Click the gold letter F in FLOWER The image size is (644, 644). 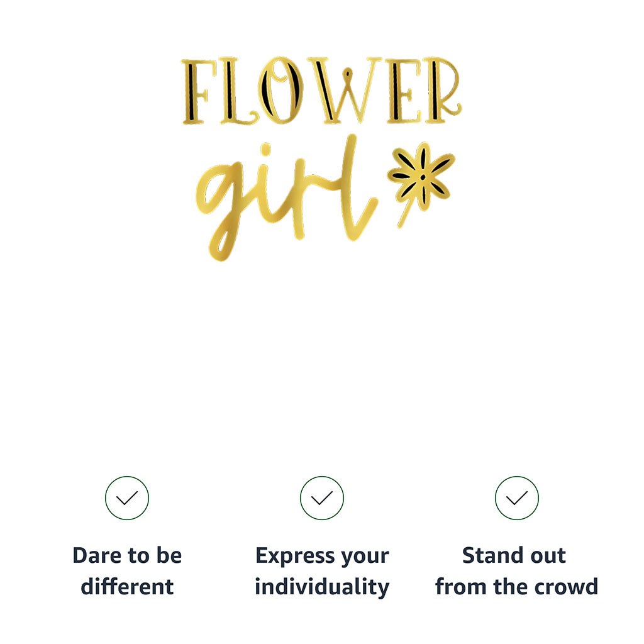click(x=199, y=91)
